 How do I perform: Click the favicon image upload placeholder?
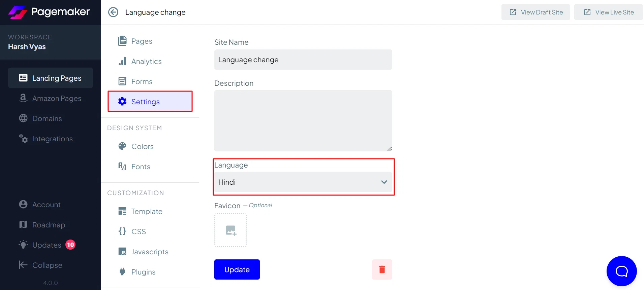231,230
